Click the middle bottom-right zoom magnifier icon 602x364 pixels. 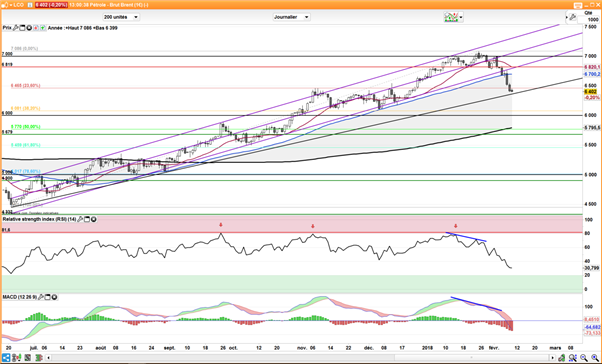[x=584, y=358]
